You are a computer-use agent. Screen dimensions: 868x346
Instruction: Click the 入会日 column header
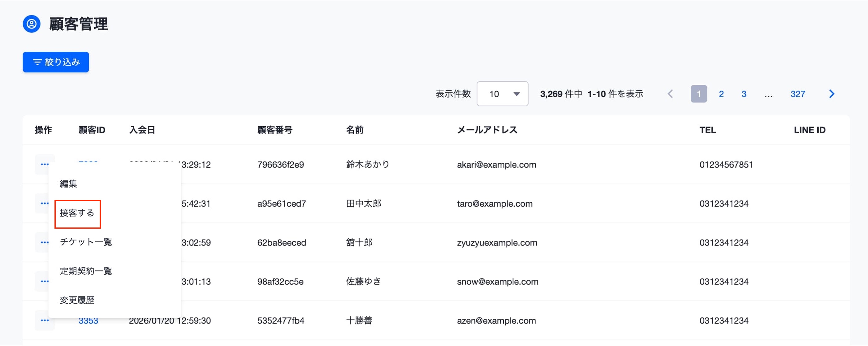tap(142, 130)
